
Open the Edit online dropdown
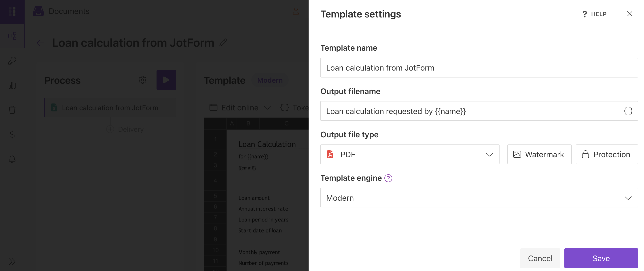(x=240, y=108)
